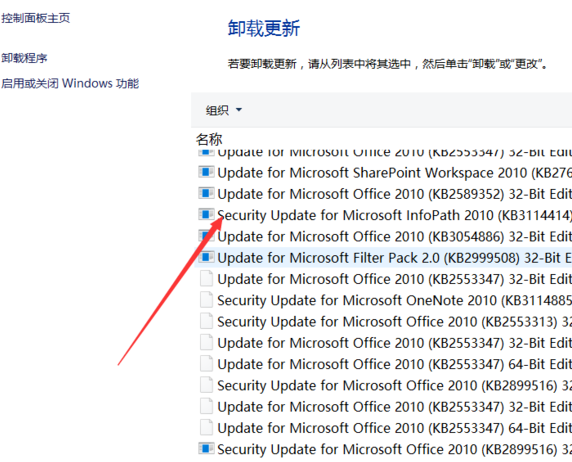Click the icon of the last KB2899516 security update

[x=206, y=448]
